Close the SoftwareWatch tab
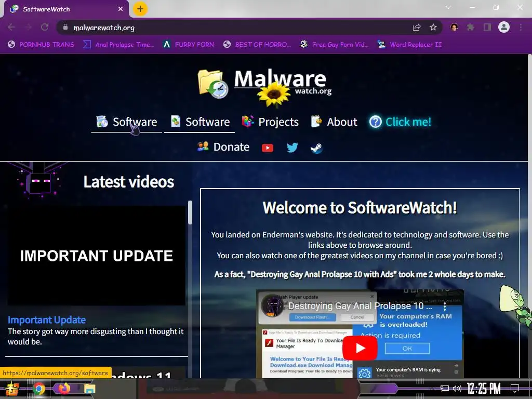532x399 pixels. [x=121, y=9]
